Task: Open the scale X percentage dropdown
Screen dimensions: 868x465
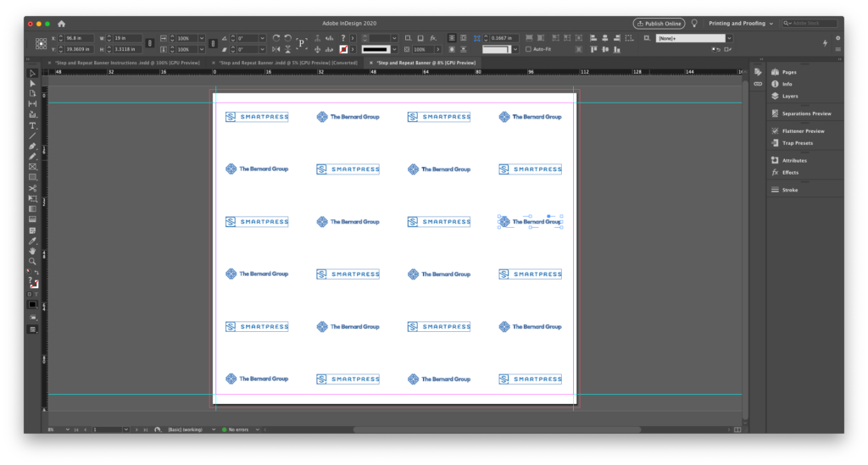Action: pos(202,38)
